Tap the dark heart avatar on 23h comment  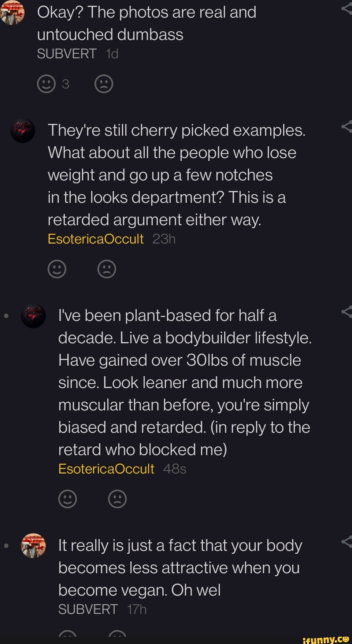coord(23,131)
